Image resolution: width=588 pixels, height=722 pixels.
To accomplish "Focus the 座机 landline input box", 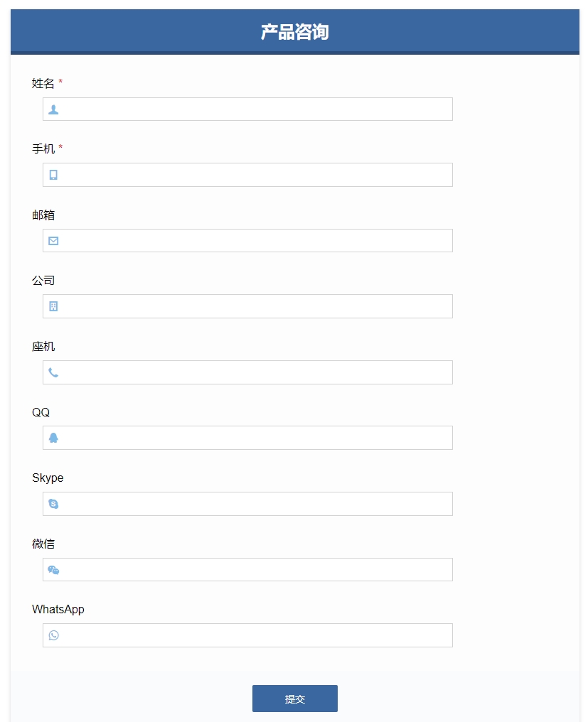I will (248, 372).
